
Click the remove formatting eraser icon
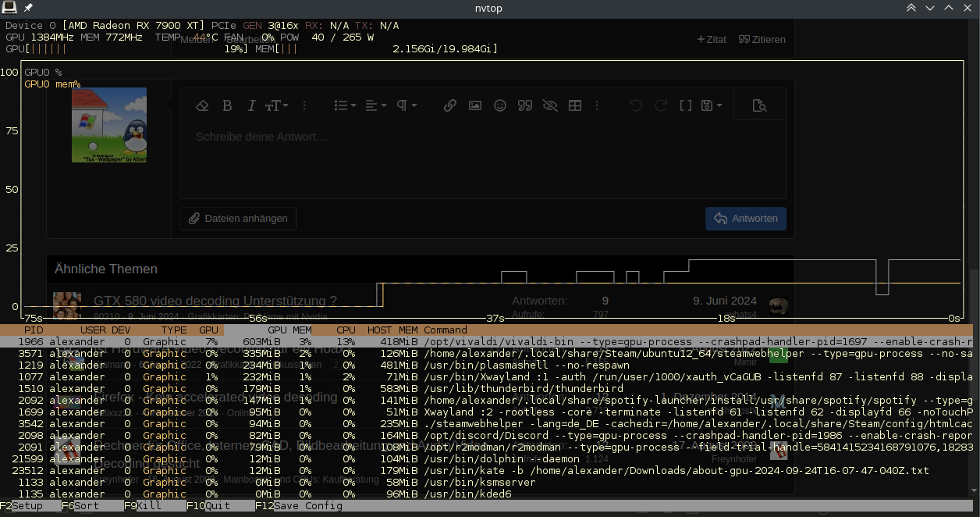coord(202,105)
